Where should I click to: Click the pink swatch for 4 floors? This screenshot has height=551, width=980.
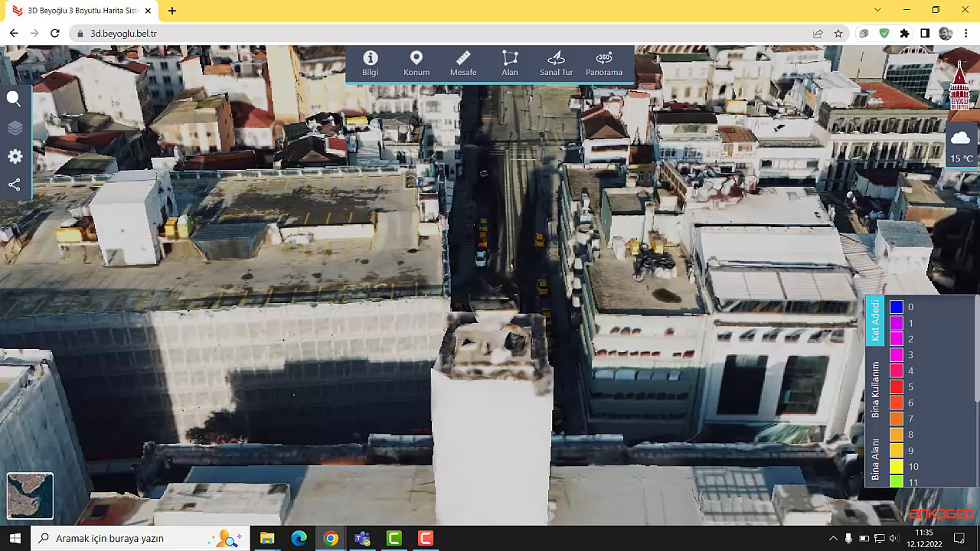point(896,370)
